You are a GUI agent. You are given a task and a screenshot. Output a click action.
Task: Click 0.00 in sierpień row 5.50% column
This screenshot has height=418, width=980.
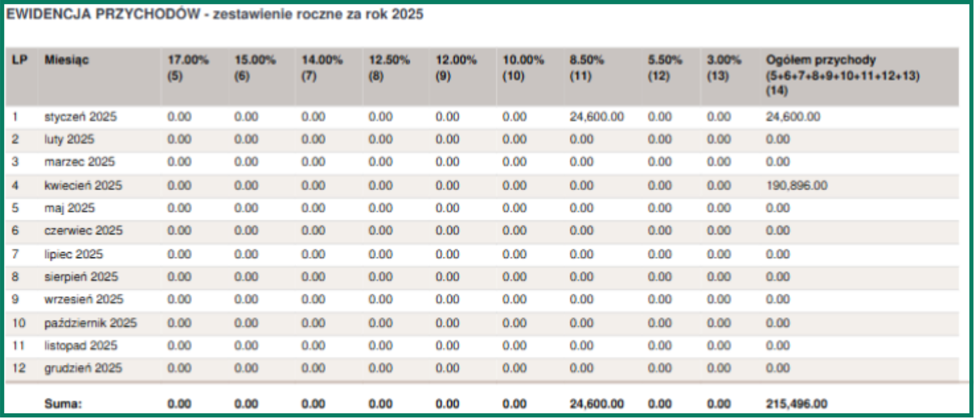(x=660, y=277)
